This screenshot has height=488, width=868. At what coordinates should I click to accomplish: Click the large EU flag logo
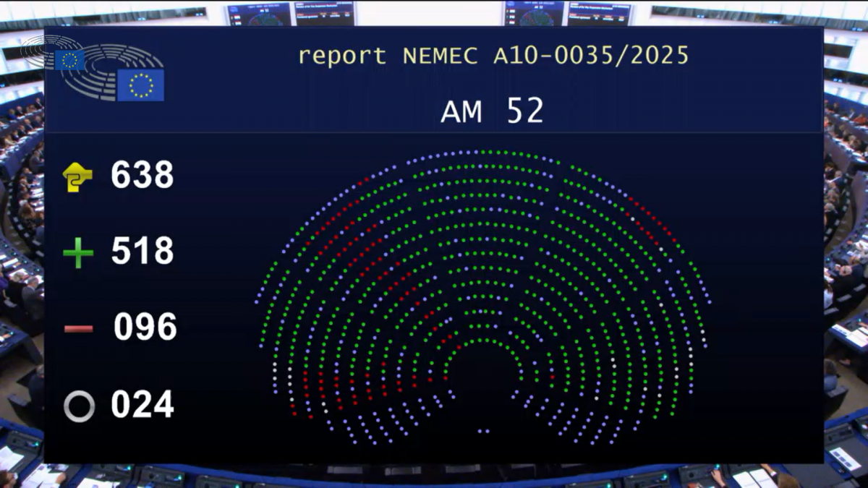point(140,85)
